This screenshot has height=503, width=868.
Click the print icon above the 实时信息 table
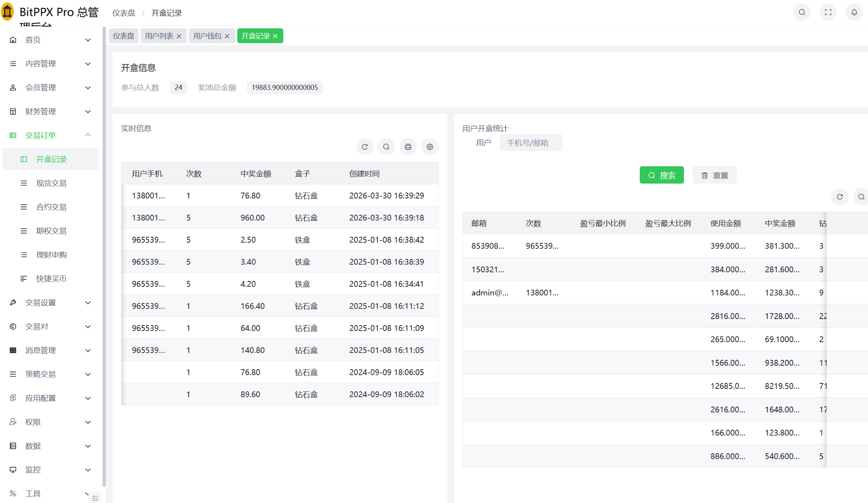(408, 147)
